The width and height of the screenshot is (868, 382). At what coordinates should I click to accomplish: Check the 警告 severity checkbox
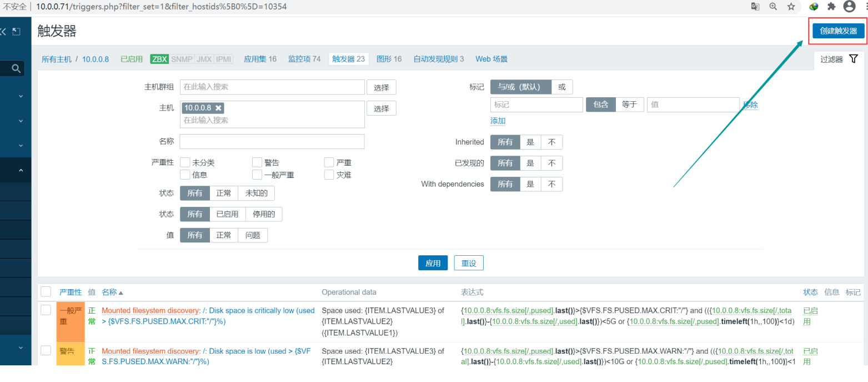pos(257,162)
